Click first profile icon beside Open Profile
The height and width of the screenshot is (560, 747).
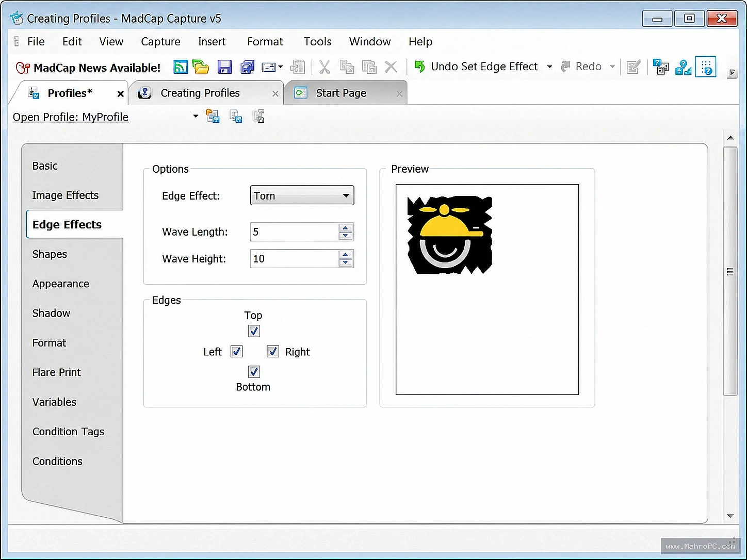point(213,117)
